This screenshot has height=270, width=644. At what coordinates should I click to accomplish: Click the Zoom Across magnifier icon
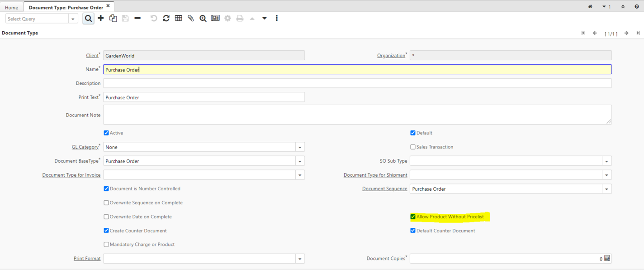pyautogui.click(x=203, y=18)
